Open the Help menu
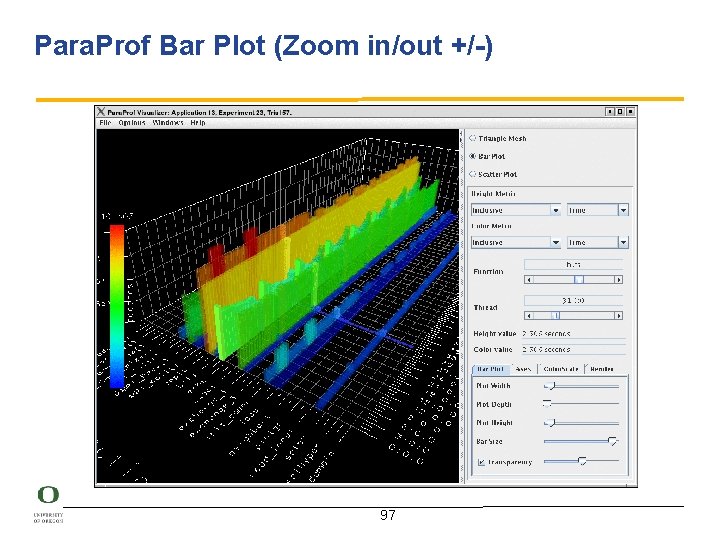 tap(198, 123)
